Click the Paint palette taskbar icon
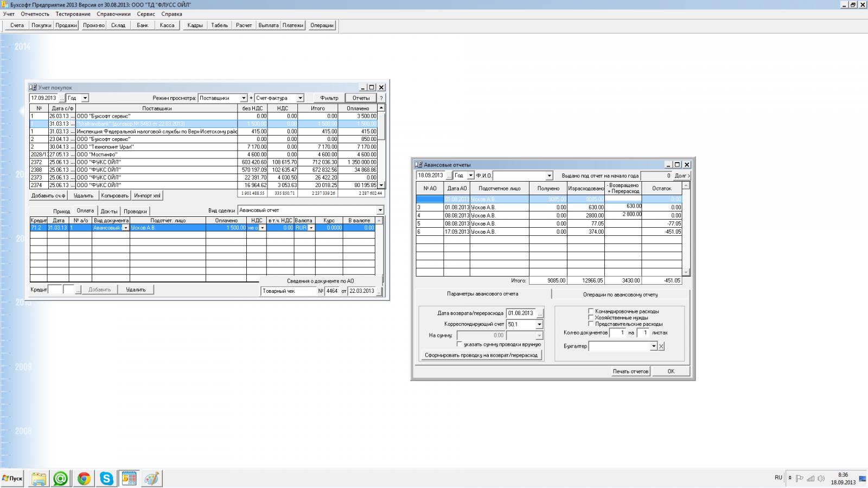Image resolution: width=868 pixels, height=488 pixels. tap(152, 478)
